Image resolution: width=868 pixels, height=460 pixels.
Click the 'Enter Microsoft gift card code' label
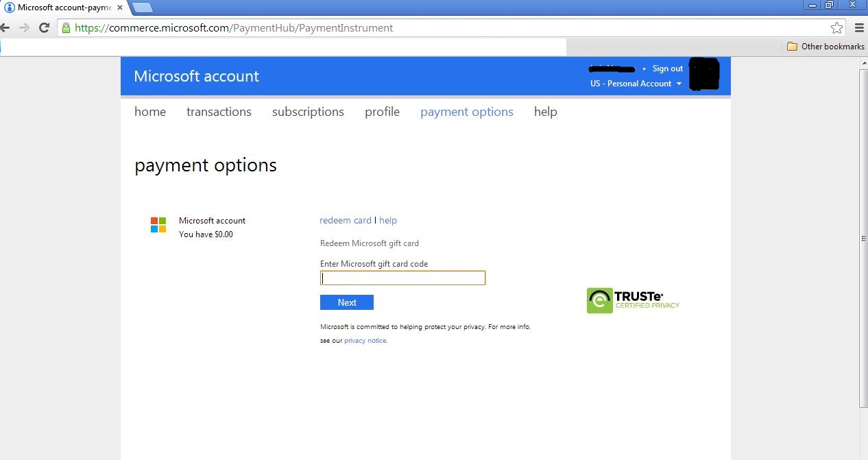point(374,264)
